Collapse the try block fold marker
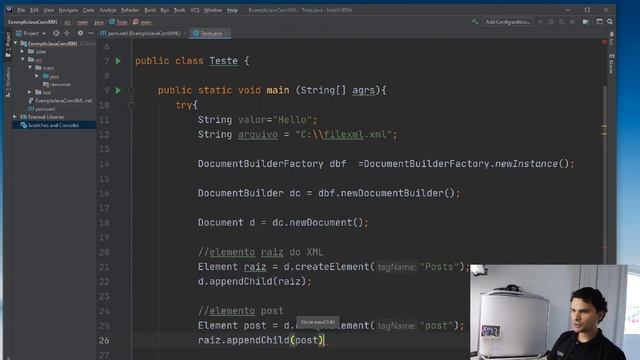 (x=131, y=105)
